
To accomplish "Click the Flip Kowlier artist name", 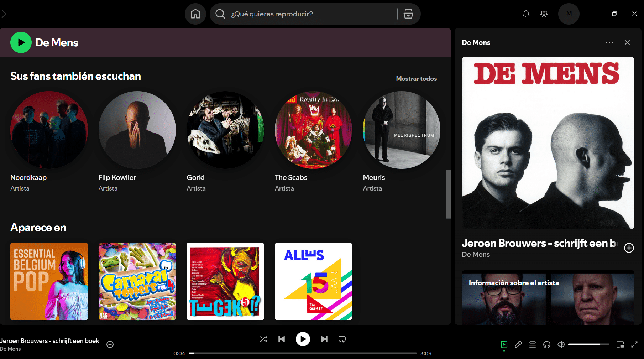I will point(117,177).
